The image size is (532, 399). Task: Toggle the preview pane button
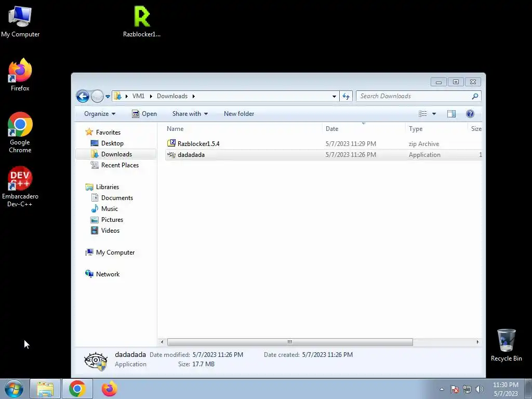[x=451, y=114]
